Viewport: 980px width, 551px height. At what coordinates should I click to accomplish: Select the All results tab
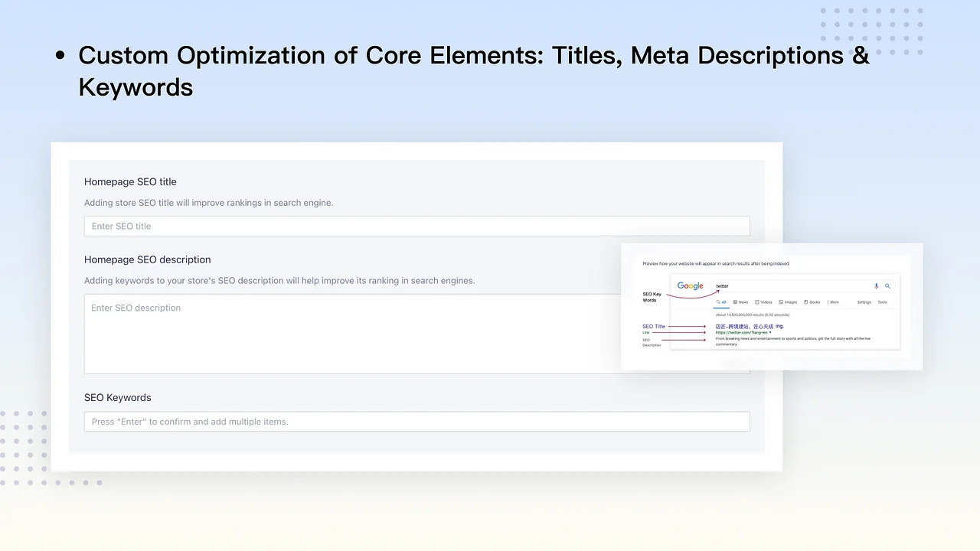[721, 302]
